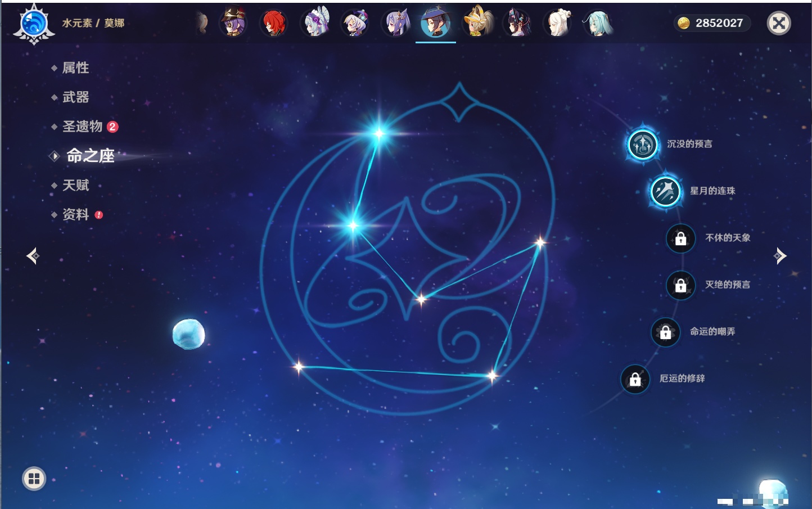Open the 属性 attributes page
The width and height of the screenshot is (812, 509).
75,68
